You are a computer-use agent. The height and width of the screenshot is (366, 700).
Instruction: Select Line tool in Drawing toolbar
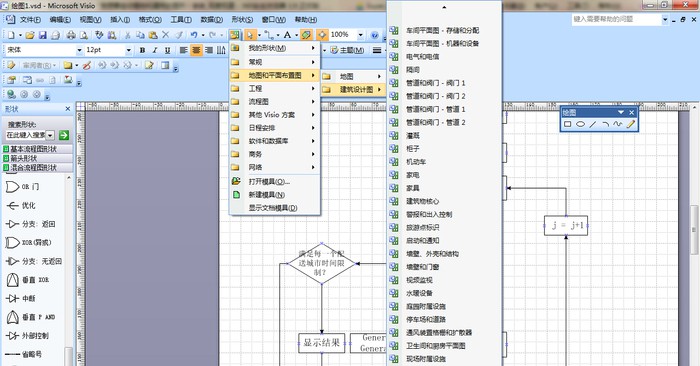pyautogui.click(x=592, y=124)
